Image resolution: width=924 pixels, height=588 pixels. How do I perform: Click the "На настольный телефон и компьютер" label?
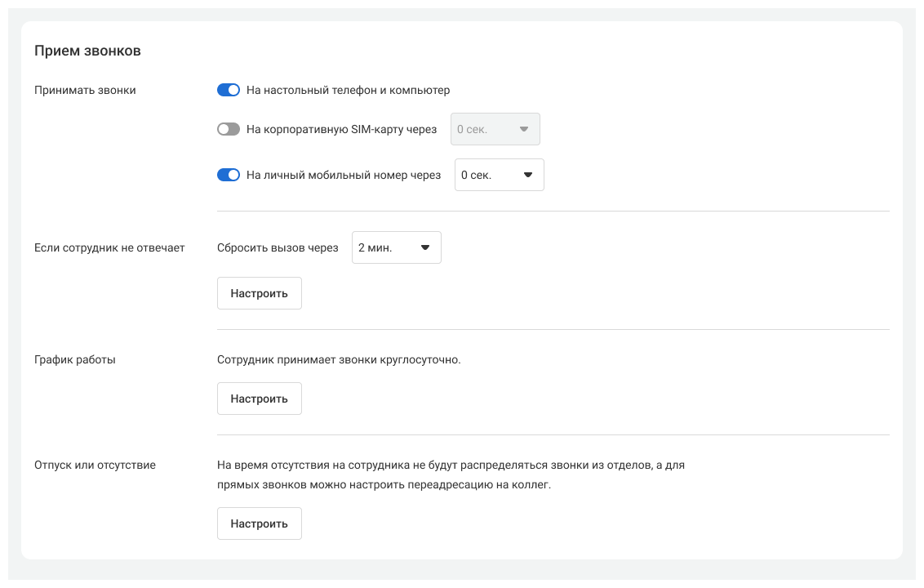348,90
